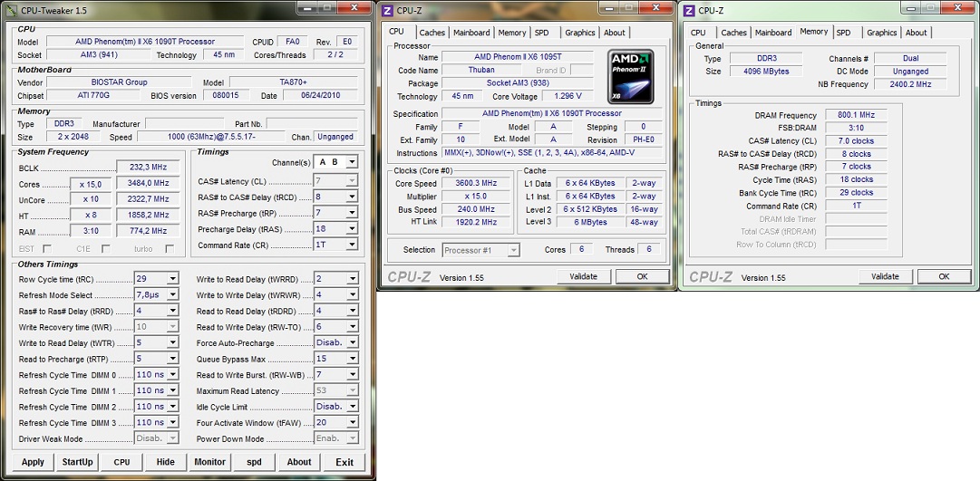980x481 pixels.
Task: Open Read to Write Burst (tRW-WB) dropdown
Action: [353, 375]
